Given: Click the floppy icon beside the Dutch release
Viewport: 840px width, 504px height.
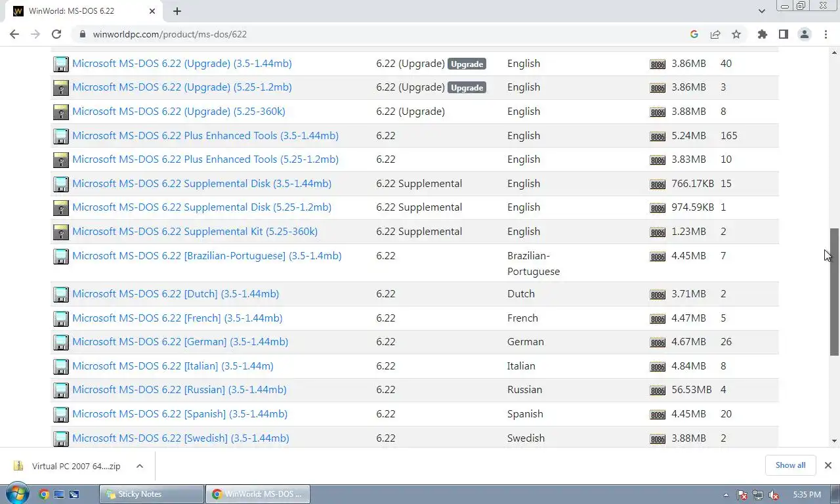Looking at the screenshot, I should (60, 295).
